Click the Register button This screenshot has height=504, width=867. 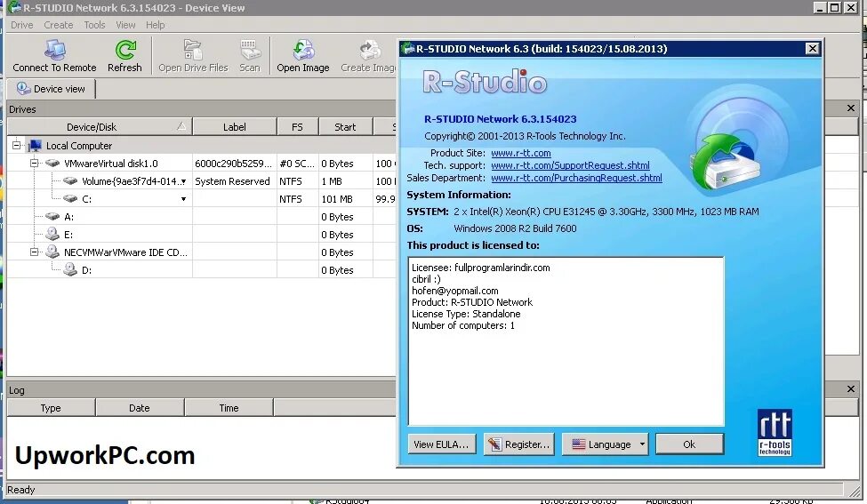[519, 444]
